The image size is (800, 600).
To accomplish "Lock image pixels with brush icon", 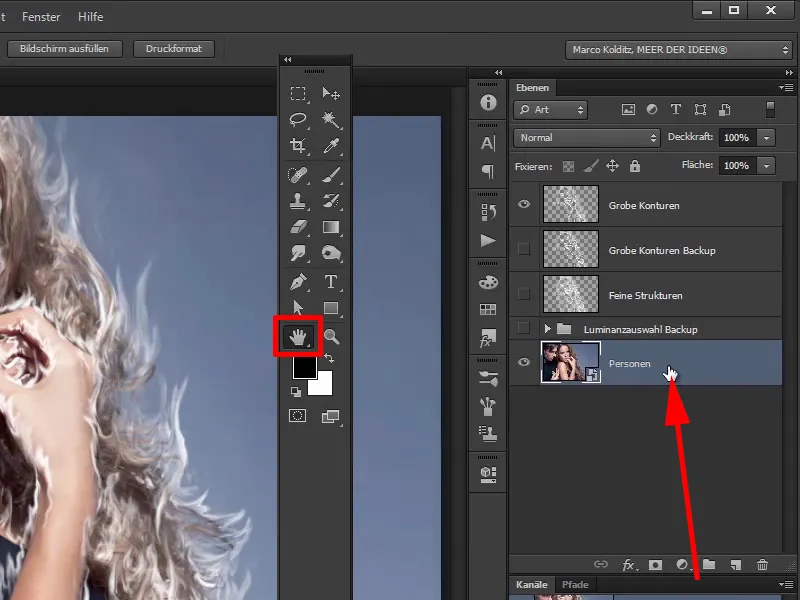I will point(591,166).
